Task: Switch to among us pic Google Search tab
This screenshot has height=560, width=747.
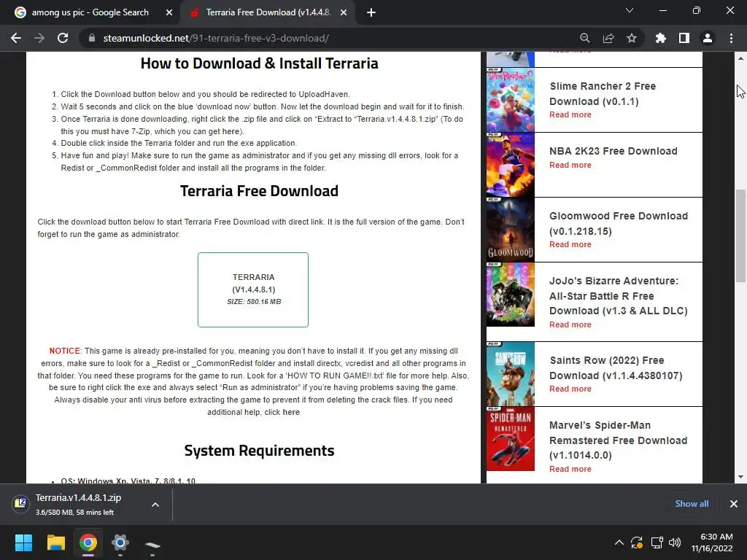Action: point(90,12)
